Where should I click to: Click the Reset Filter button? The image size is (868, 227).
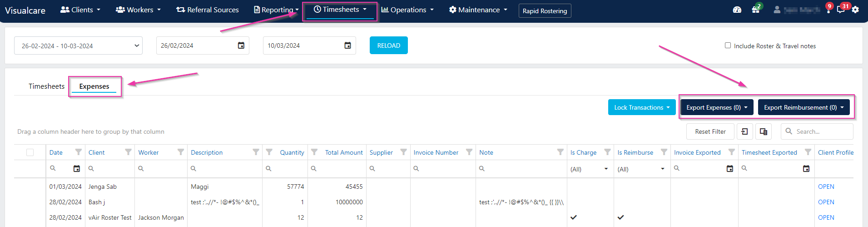(710, 131)
